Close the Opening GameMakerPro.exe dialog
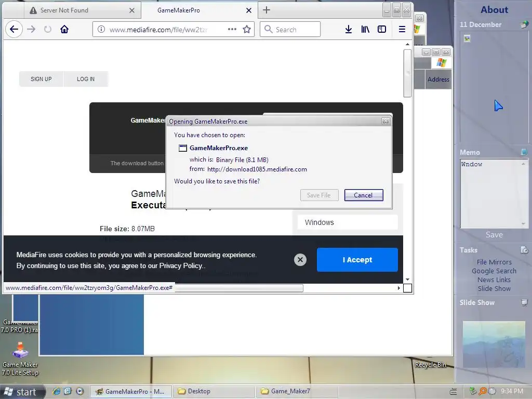The image size is (532, 399). (385, 121)
